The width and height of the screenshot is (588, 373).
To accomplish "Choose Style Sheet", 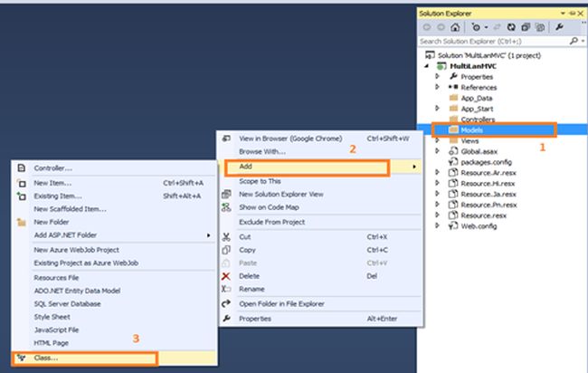I will click(114, 317).
